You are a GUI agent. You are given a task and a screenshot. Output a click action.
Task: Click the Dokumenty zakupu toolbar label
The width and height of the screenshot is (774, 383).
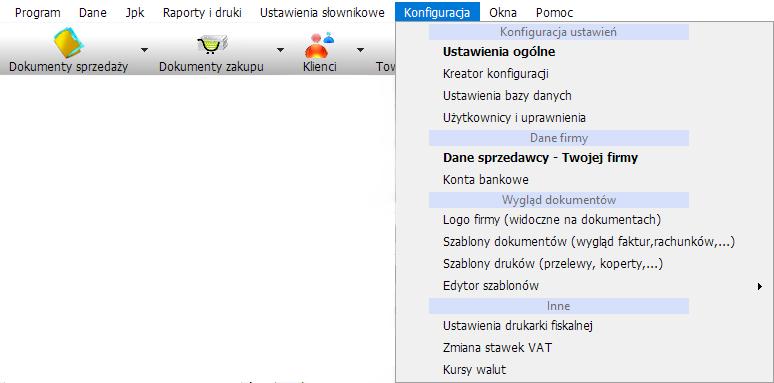(211, 67)
